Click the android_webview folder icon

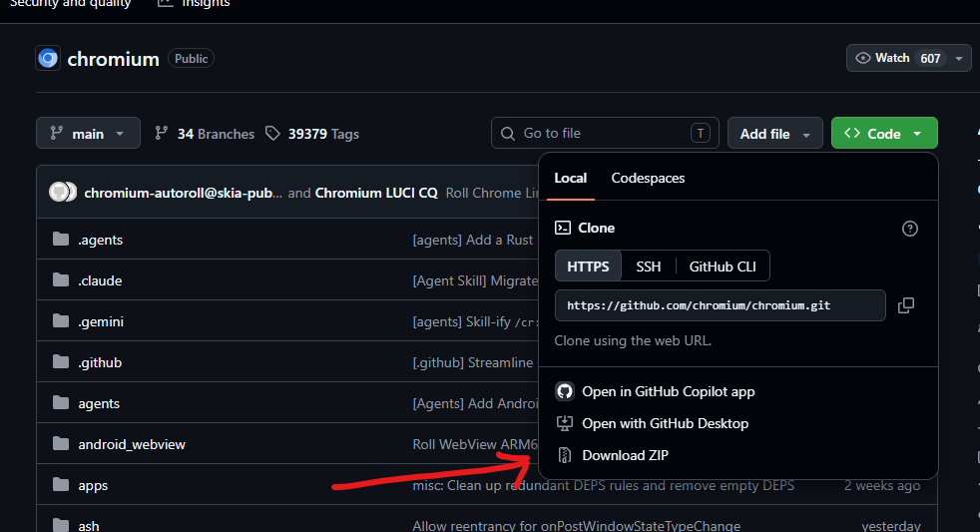(x=61, y=443)
